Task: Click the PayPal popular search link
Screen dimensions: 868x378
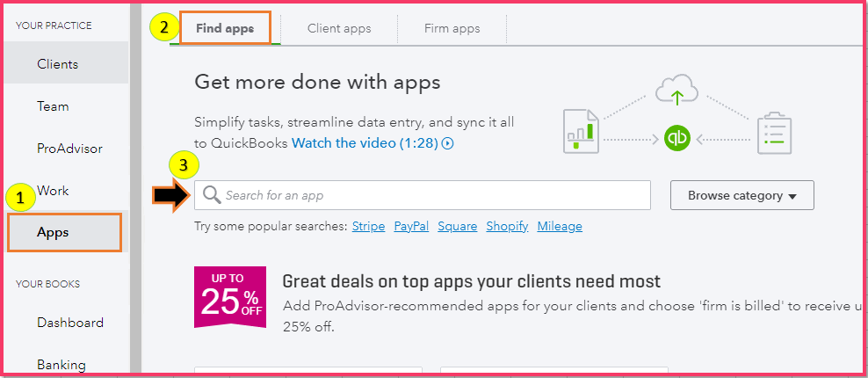Action: pyautogui.click(x=411, y=226)
